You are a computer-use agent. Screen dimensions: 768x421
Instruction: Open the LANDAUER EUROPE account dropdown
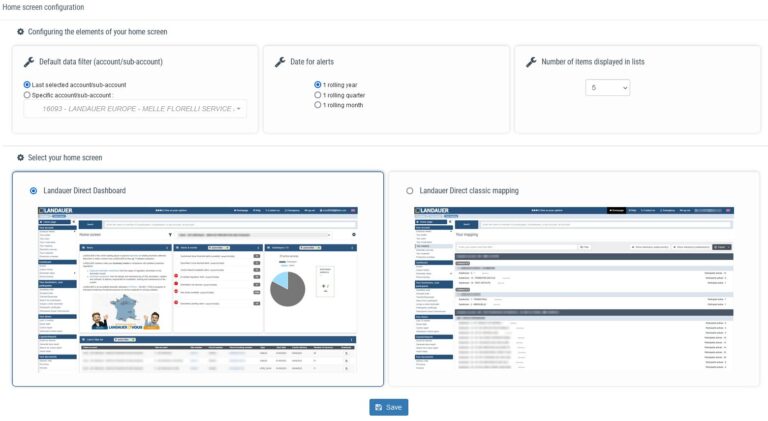tap(135, 109)
